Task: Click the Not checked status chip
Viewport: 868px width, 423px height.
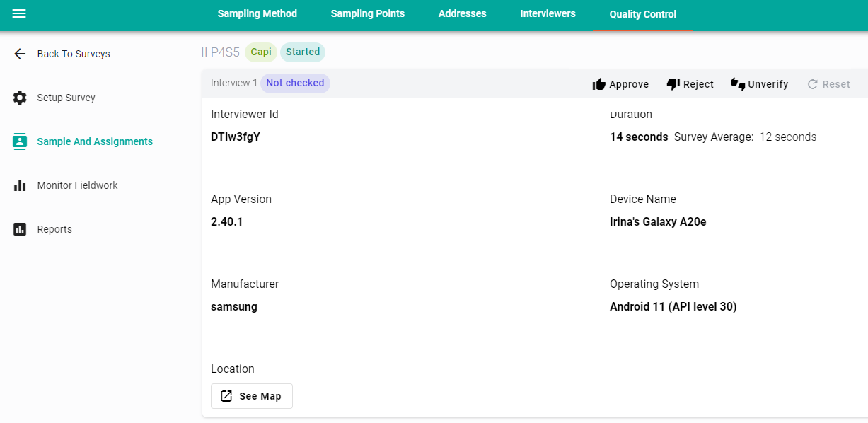Action: 295,83
